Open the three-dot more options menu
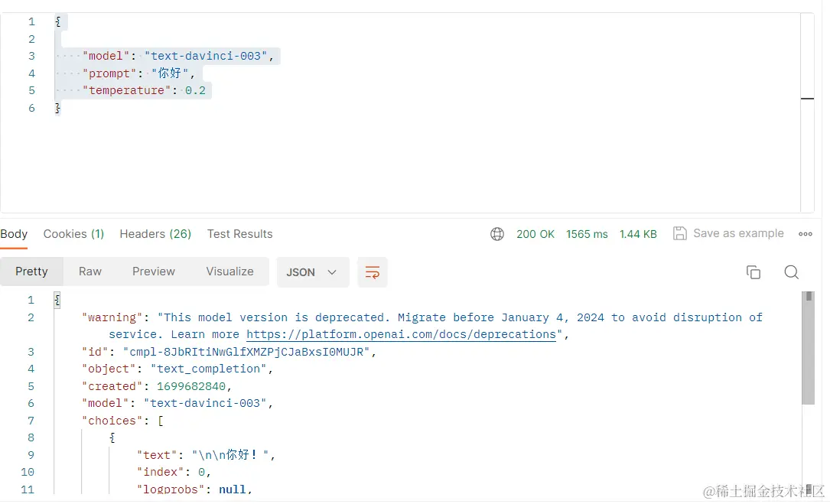The image size is (830, 504). [x=805, y=234]
